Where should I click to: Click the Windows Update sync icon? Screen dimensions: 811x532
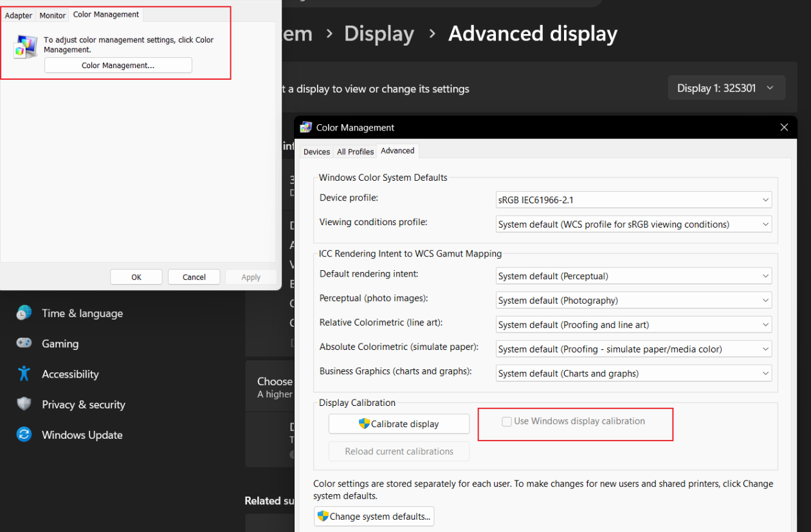click(24, 434)
